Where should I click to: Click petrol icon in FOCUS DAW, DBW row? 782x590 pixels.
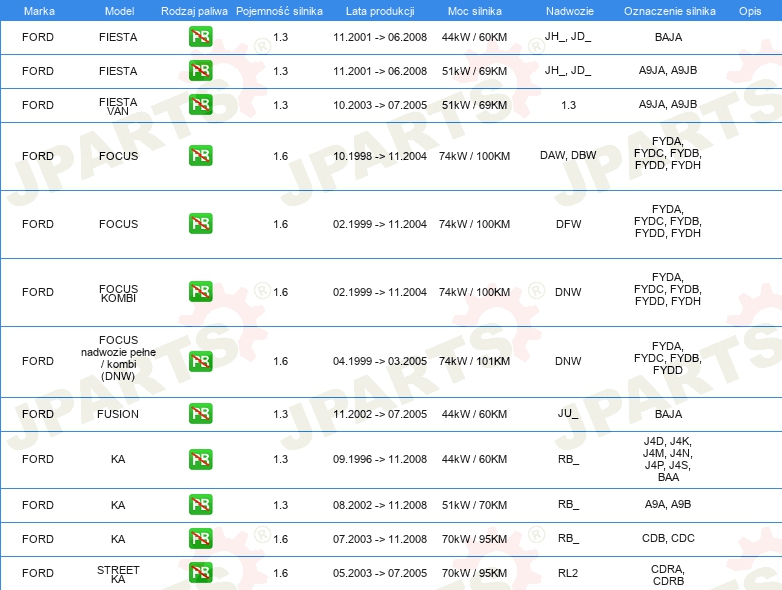[x=200, y=155]
